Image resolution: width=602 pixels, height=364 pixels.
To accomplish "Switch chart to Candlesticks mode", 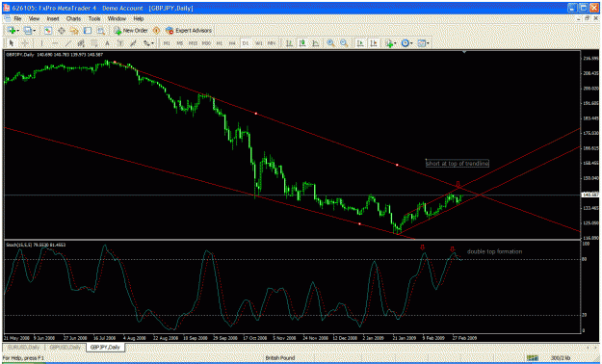I will pyautogui.click(x=302, y=43).
